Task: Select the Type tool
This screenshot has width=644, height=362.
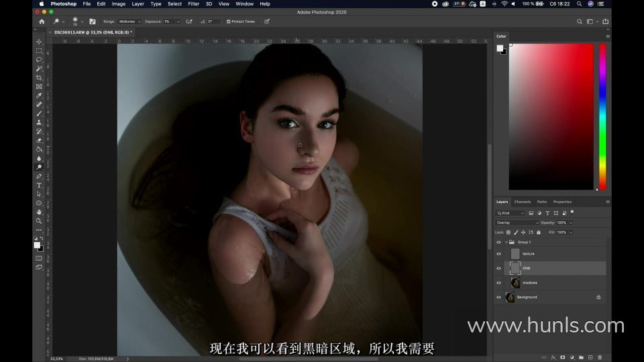Action: [x=39, y=186]
